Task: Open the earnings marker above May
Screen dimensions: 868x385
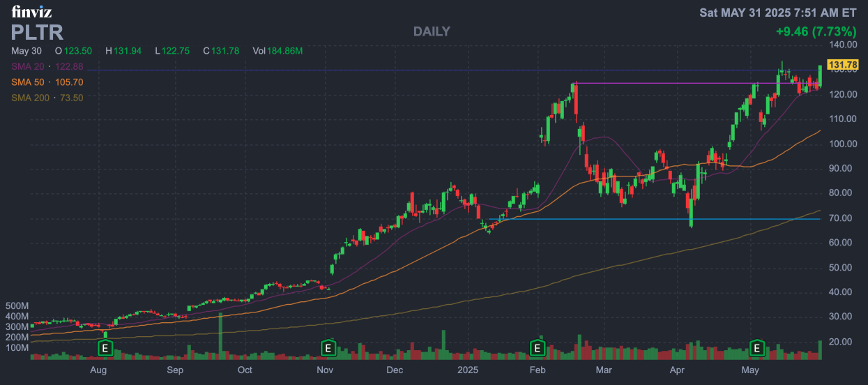Action: (756, 347)
